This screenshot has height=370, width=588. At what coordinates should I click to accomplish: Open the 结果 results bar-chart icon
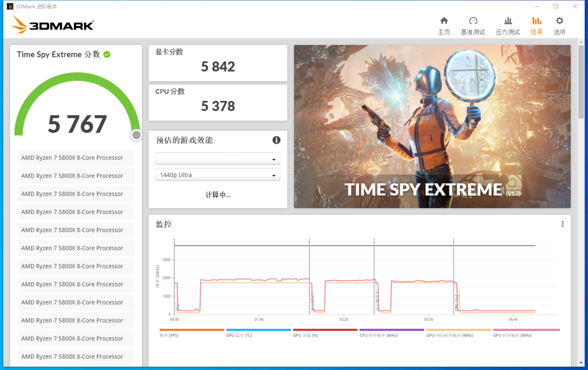pos(536,21)
